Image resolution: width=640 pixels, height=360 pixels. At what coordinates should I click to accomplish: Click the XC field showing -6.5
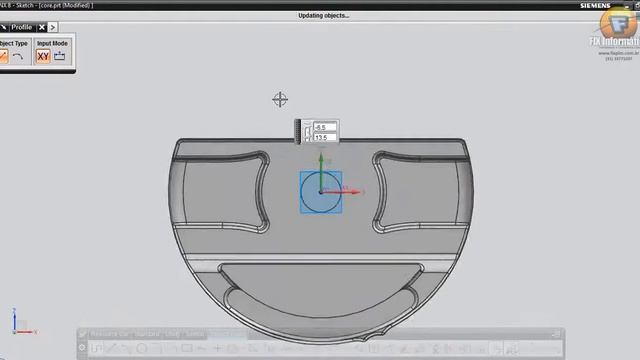coord(325,127)
